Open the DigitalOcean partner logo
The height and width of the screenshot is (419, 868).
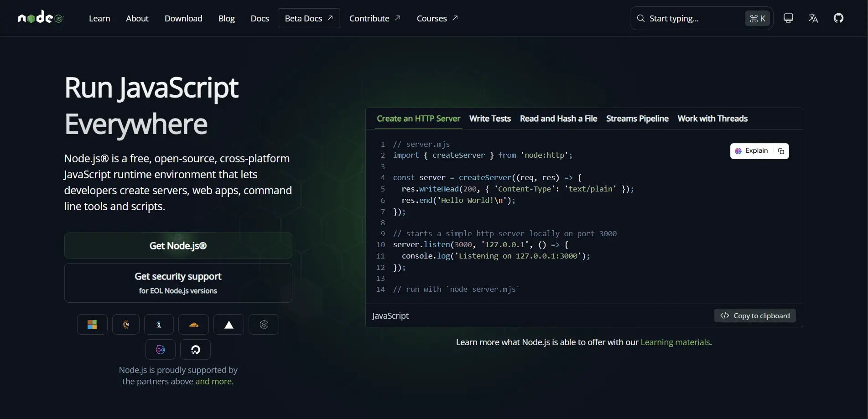[x=195, y=350]
